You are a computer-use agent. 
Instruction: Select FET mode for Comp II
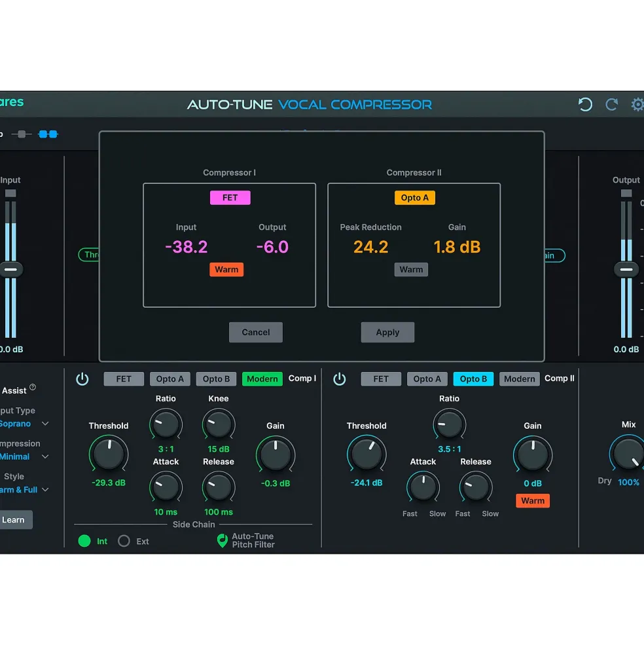(381, 379)
